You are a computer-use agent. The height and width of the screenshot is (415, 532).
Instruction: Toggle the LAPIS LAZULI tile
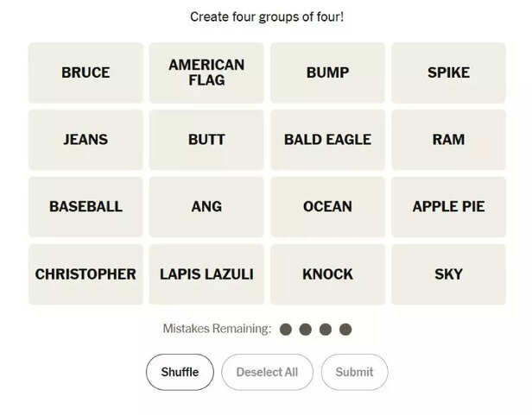pyautogui.click(x=206, y=274)
